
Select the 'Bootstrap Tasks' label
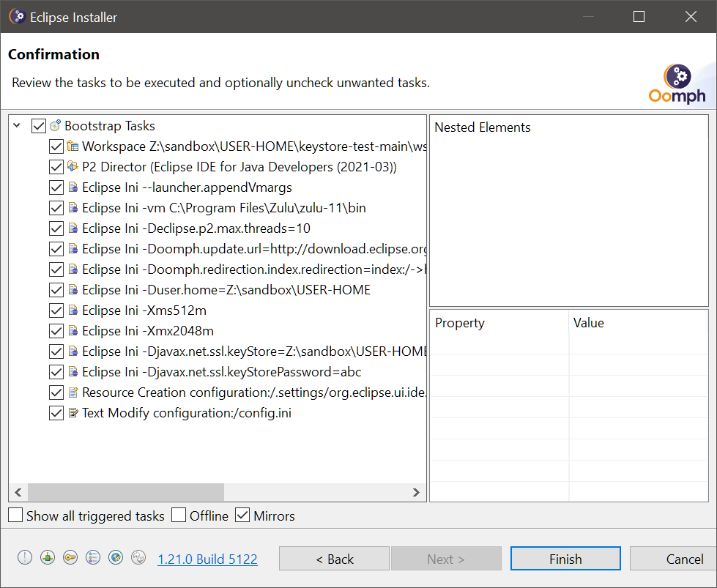tap(110, 126)
